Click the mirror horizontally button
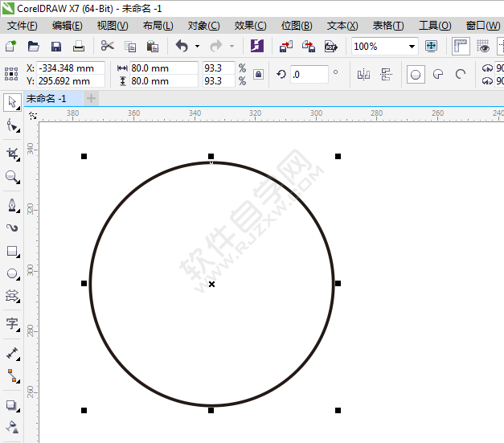Viewport: 504px width, 443px height. click(x=363, y=75)
